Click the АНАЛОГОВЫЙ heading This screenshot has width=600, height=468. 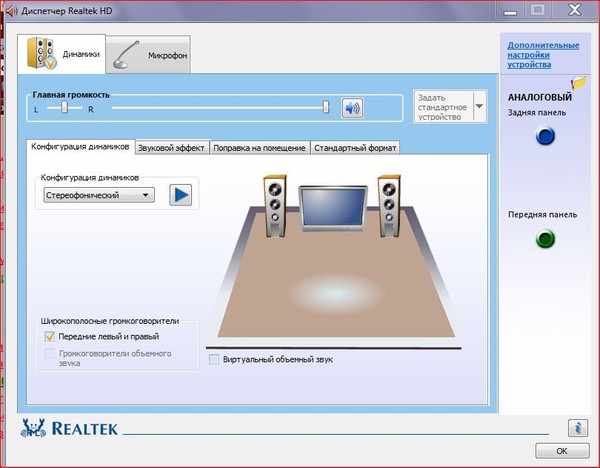tap(540, 97)
